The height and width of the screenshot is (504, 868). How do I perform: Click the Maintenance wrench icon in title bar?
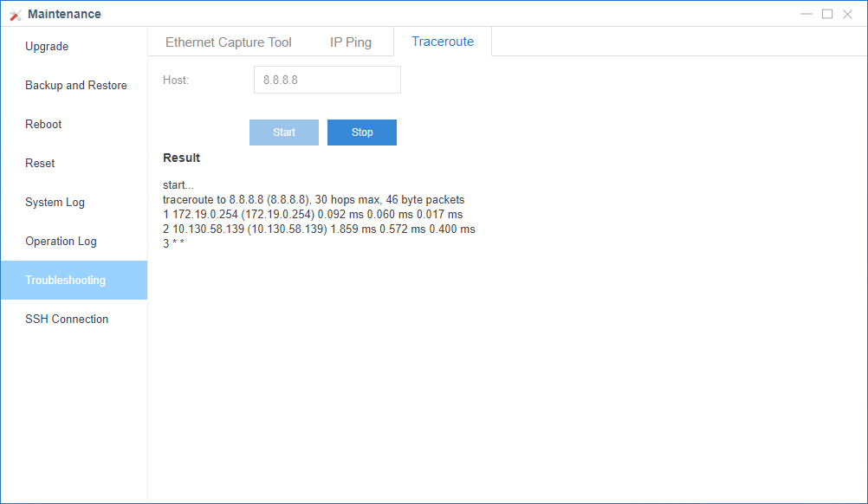[15, 15]
